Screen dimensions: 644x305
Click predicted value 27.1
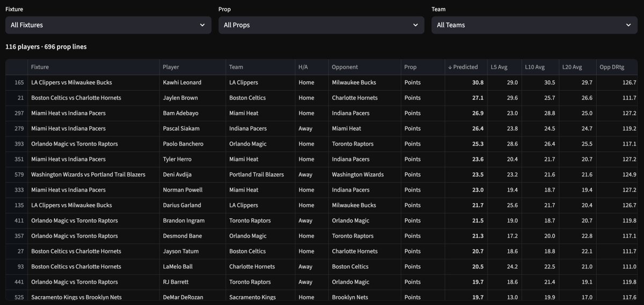pyautogui.click(x=465, y=98)
